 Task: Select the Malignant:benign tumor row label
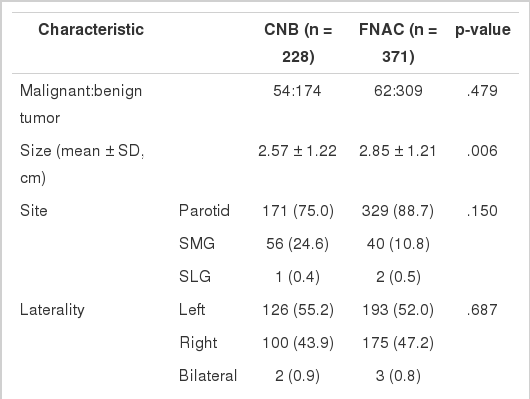click(x=81, y=104)
